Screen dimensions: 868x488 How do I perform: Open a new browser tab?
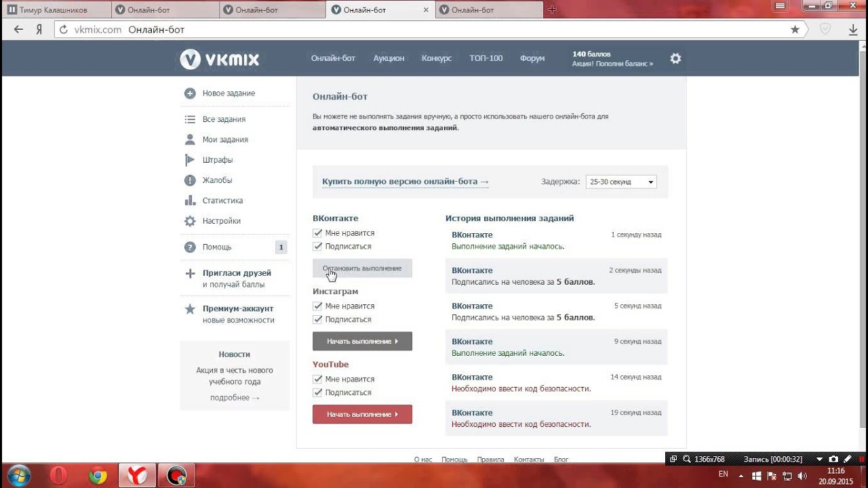[x=552, y=9]
